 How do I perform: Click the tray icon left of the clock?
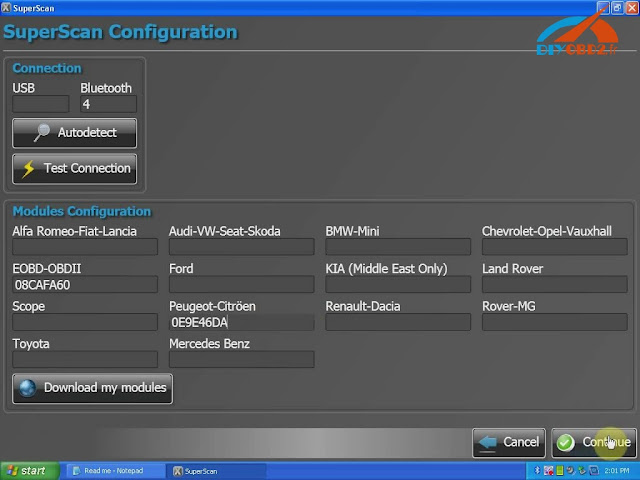coord(594,471)
